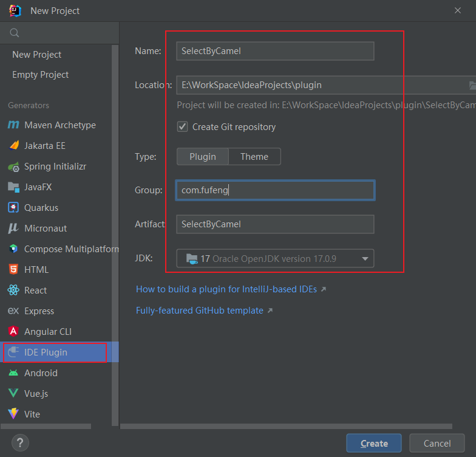Click the Micronaut mu icon
This screenshot has width=476, height=457.
pos(13,228)
